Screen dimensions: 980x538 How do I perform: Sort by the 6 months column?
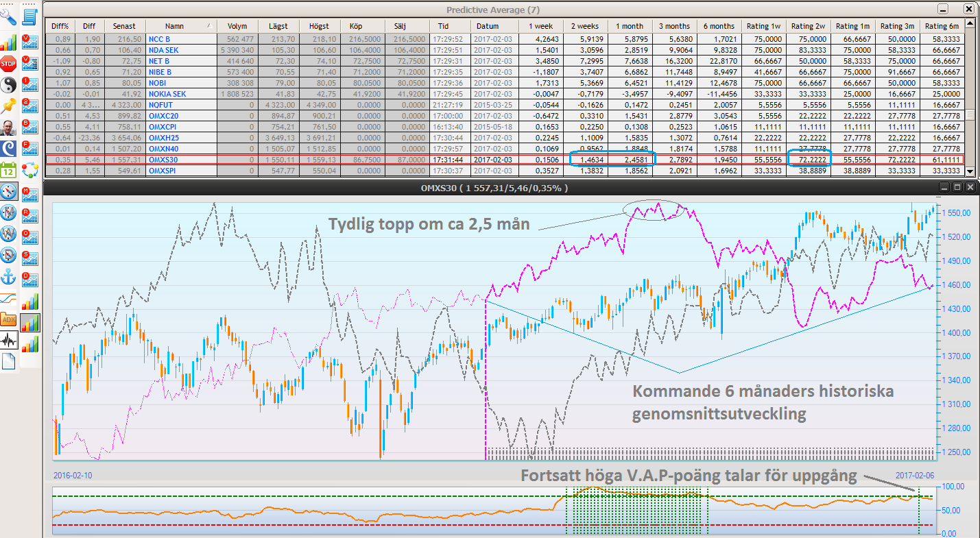coord(719,25)
